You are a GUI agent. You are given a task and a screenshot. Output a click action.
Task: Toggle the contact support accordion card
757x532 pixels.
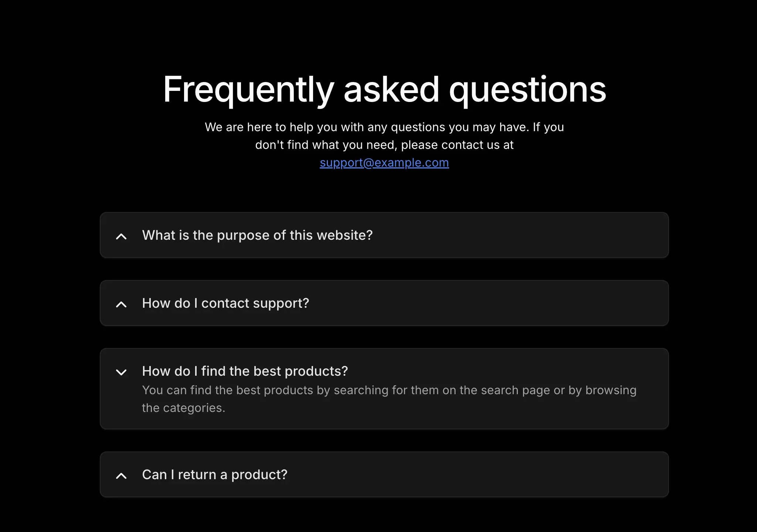click(x=517, y=303)
